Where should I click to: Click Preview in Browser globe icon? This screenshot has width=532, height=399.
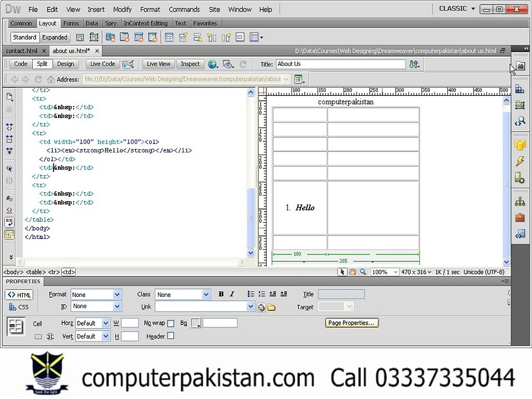click(213, 64)
